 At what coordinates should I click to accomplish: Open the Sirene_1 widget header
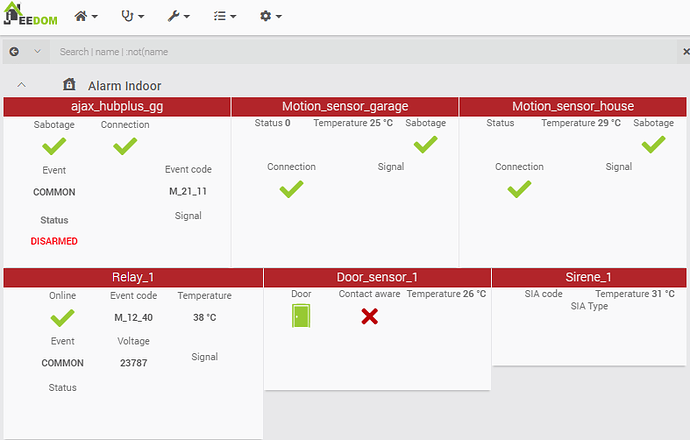(589, 277)
